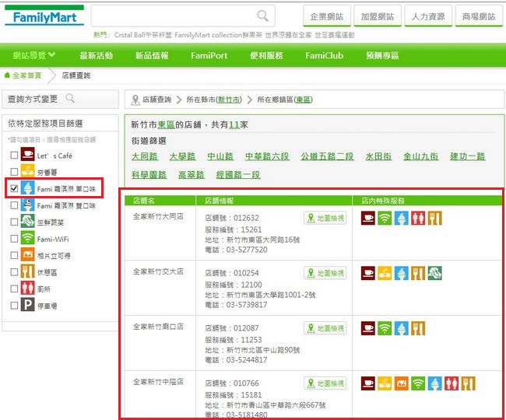This screenshot has width=506, height=420.
Task: Open the 最新活動 menu item
Action: (96, 56)
